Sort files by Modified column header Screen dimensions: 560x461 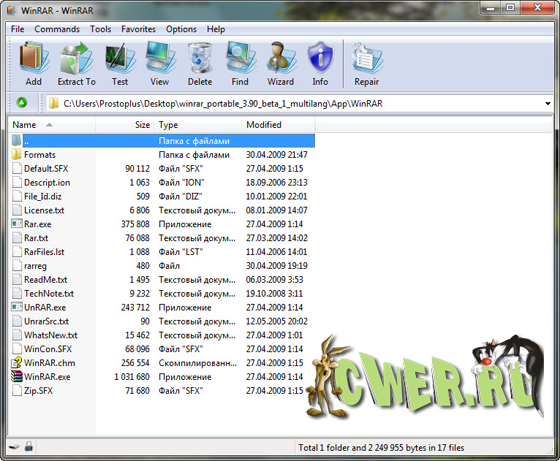[279, 125]
